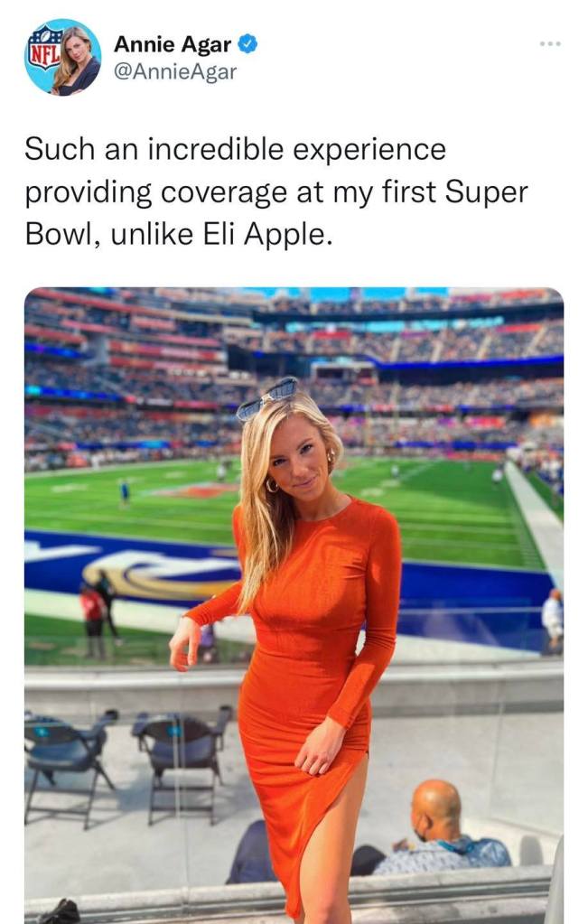Open the three-dot more options menu
Image resolution: width=588 pixels, height=924 pixels.
(x=550, y=43)
